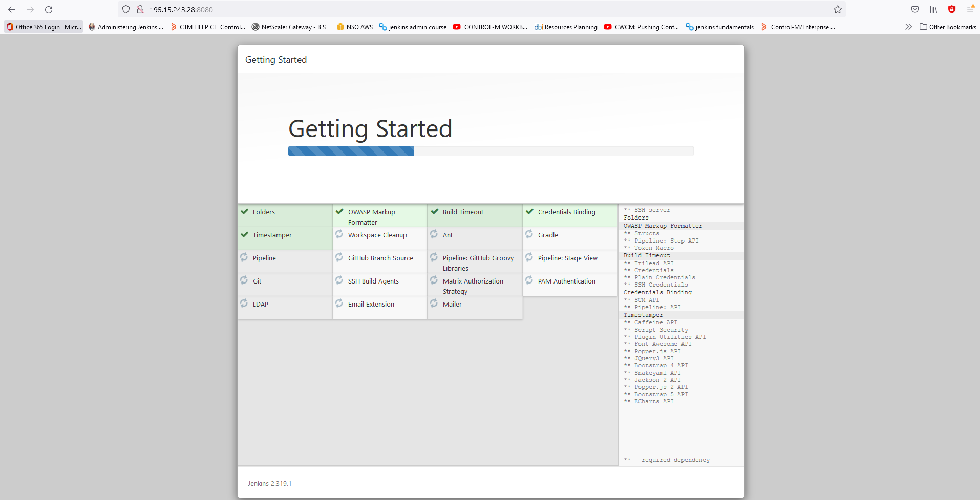Click the spinner icon beside SSH Build Agents
The height and width of the screenshot is (500, 980).
tap(339, 280)
